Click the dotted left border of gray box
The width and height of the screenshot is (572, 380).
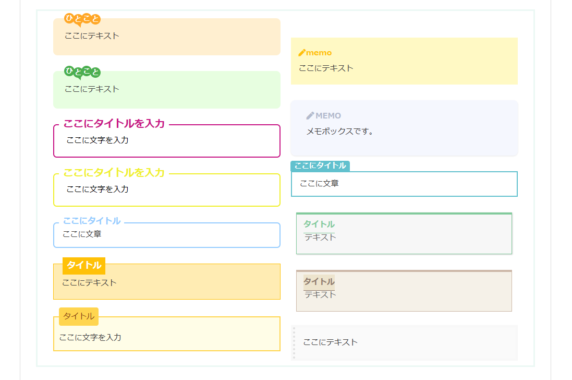[294, 343]
